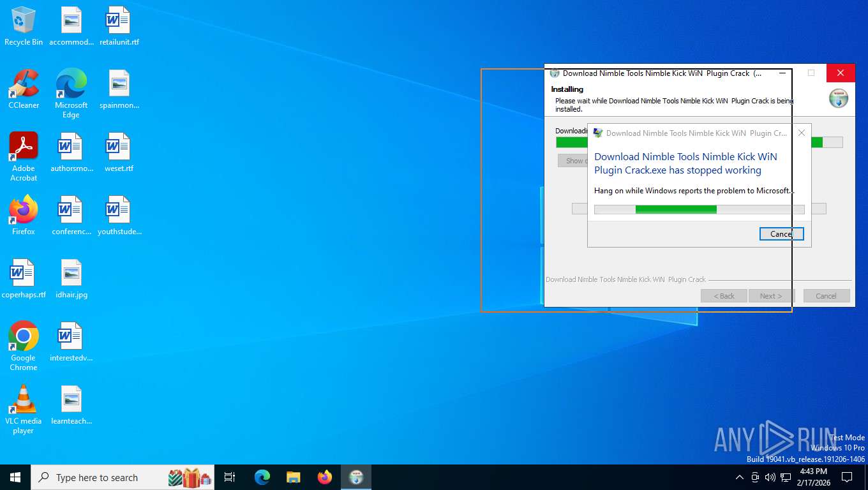Screen dimensions: 868x490
Task: Click the installer's Next button
Action: (771, 296)
